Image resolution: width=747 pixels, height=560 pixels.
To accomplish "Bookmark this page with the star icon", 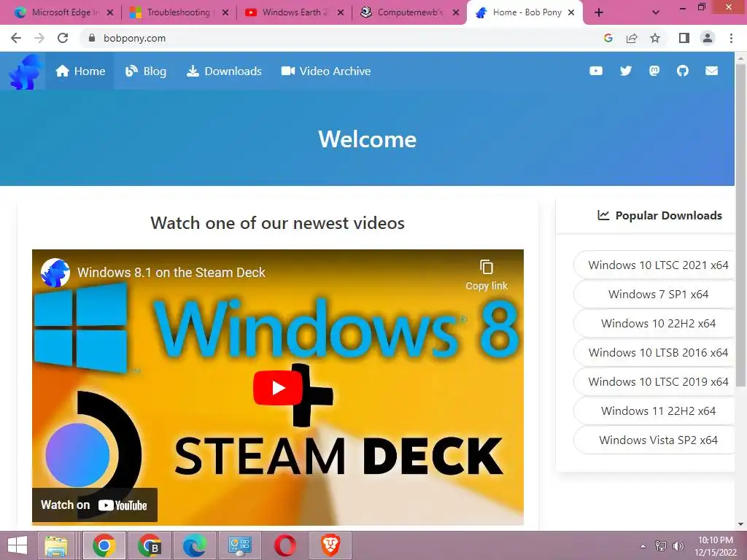I will 655,38.
